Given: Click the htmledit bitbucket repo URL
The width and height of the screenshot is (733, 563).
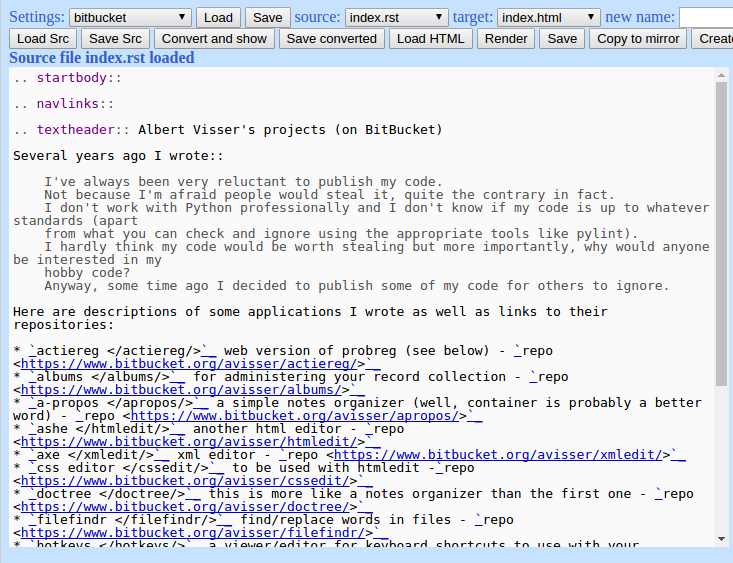Looking at the screenshot, I should (x=189, y=442).
